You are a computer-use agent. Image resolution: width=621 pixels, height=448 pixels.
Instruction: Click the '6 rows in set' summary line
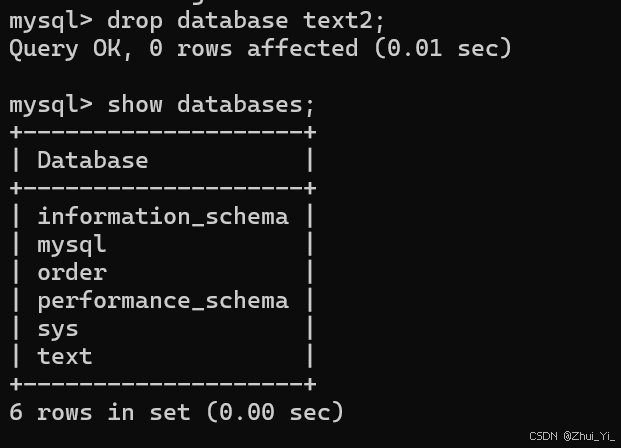(x=176, y=412)
